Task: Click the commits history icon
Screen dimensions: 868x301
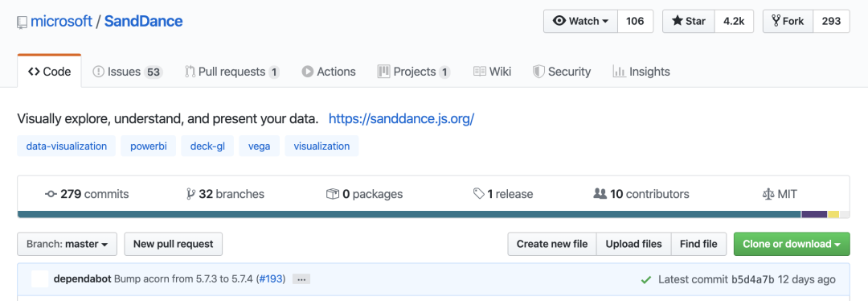Action: pyautogui.click(x=51, y=194)
